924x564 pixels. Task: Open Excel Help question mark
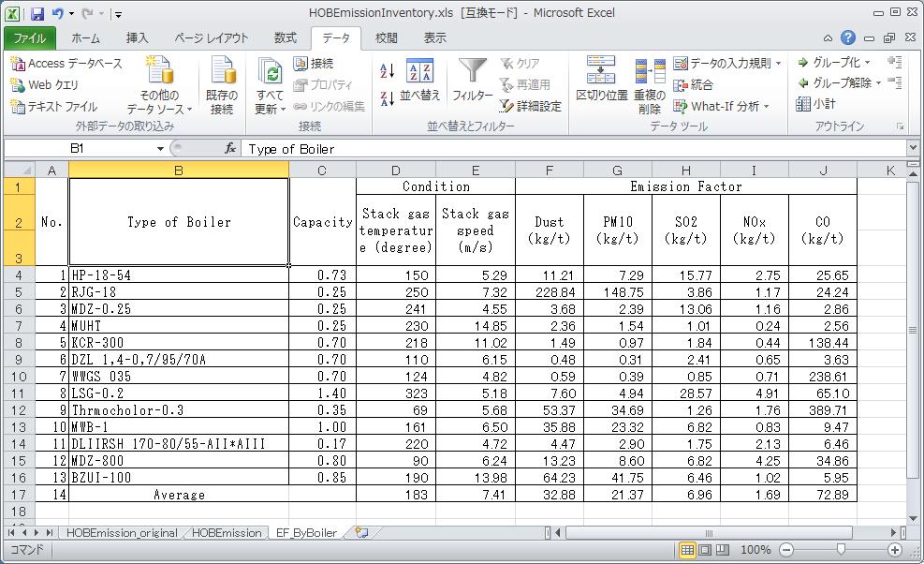847,37
